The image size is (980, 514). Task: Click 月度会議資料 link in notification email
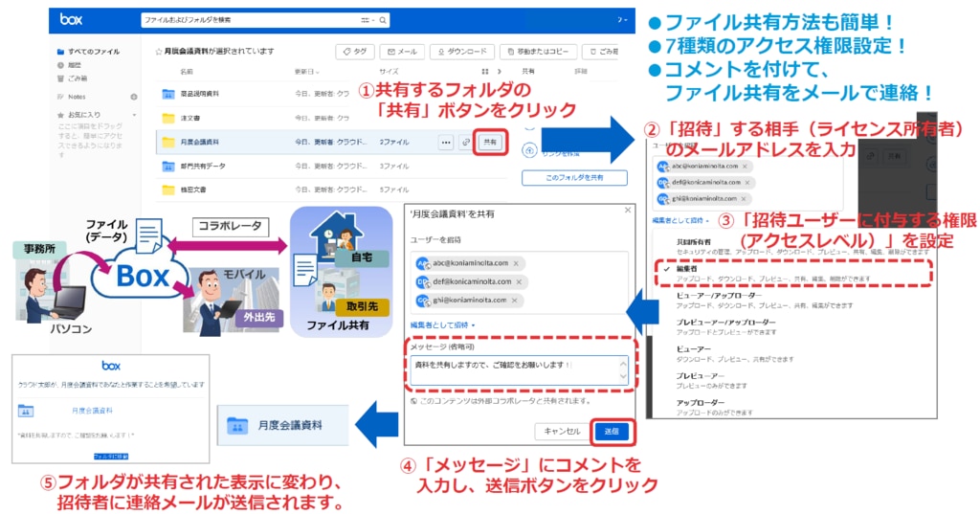point(92,411)
